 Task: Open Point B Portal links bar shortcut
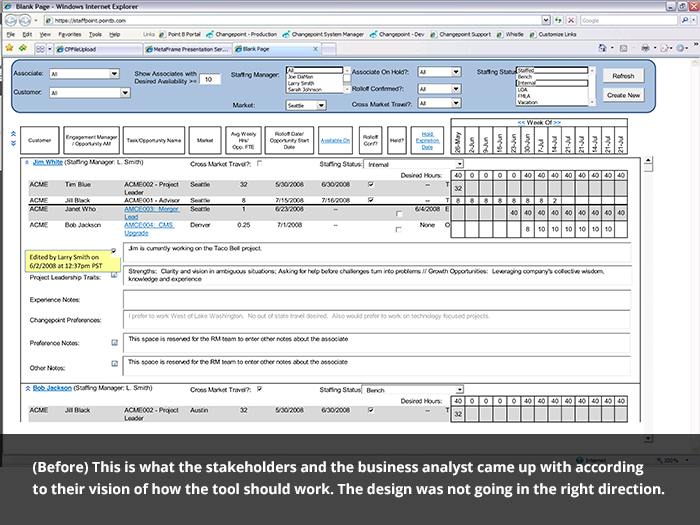coord(180,34)
